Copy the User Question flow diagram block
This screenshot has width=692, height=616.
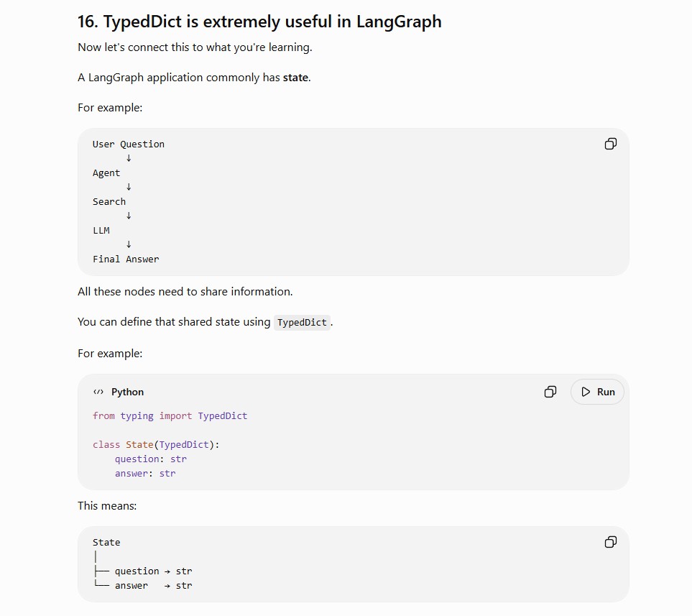610,144
